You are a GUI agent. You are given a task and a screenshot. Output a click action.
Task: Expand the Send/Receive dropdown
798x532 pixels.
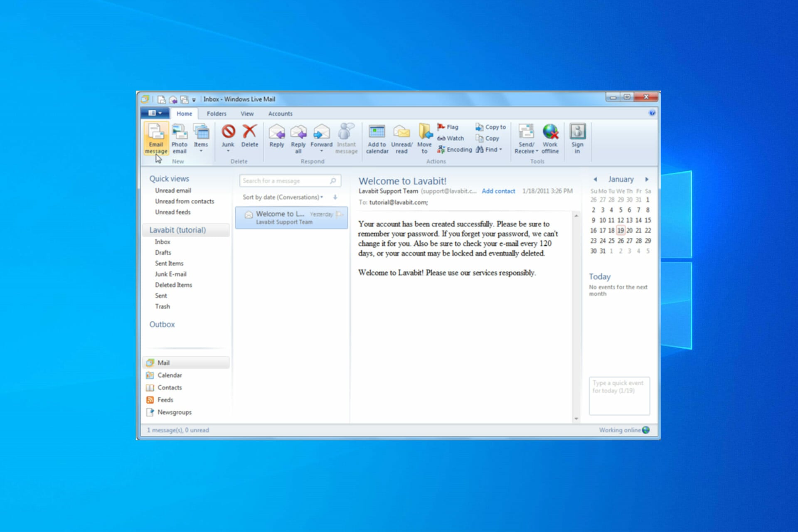click(x=537, y=151)
